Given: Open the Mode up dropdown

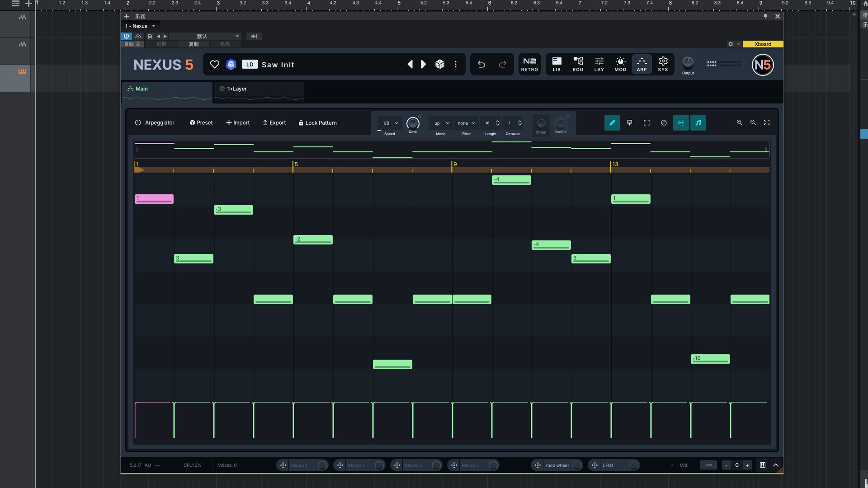Looking at the screenshot, I should coord(441,123).
